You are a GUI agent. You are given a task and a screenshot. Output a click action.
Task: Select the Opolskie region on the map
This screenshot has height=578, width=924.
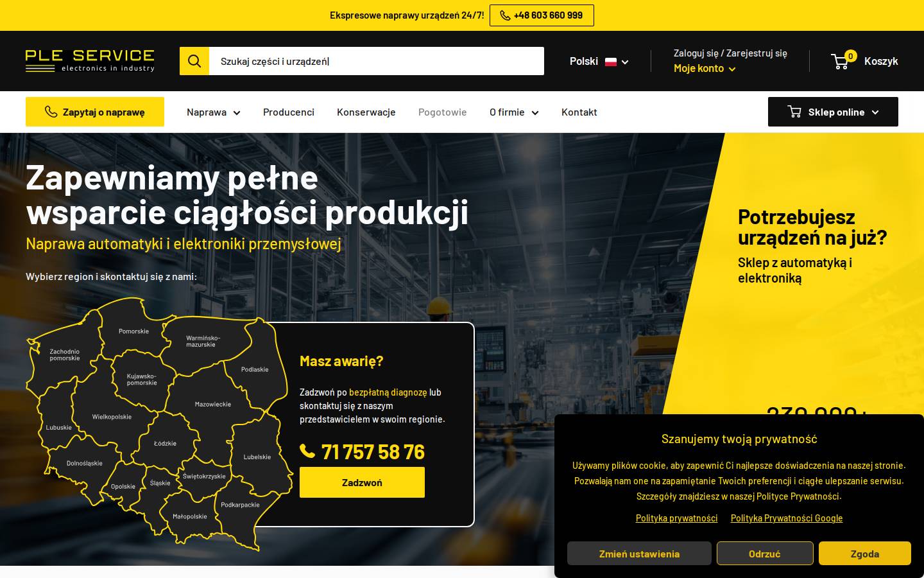point(123,487)
